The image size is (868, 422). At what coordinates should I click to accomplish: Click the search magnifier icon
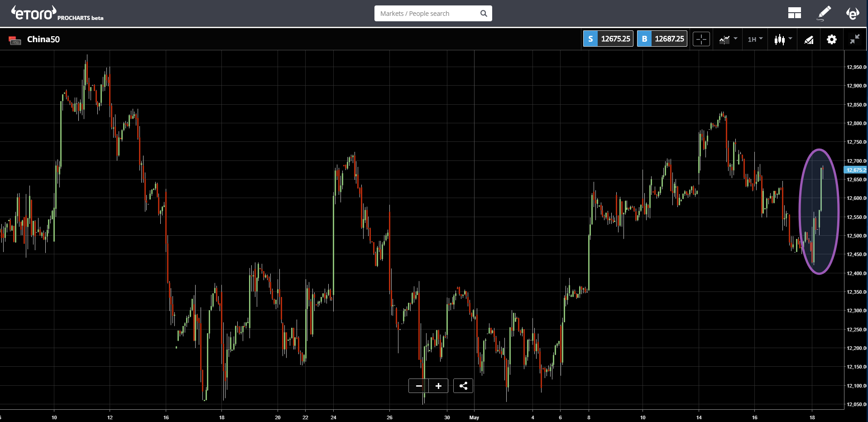[x=484, y=14]
